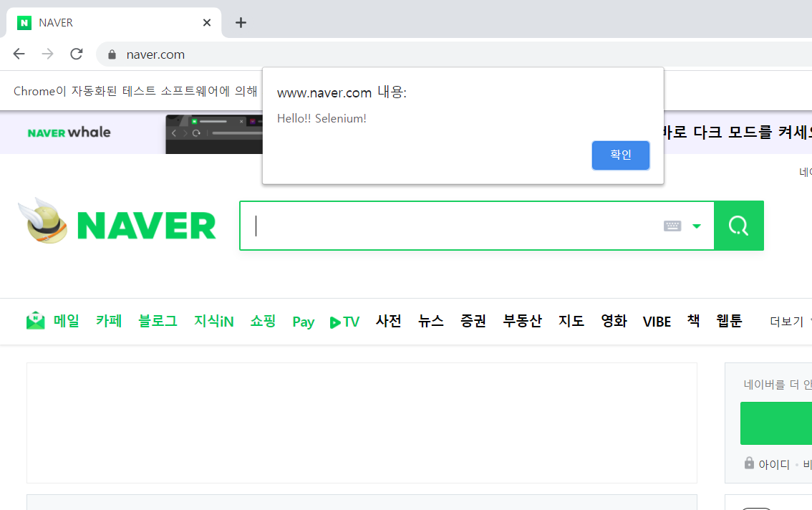Viewport: 812px width, 510px height.
Task: Open 쇼핑 menu link
Action: pos(263,321)
